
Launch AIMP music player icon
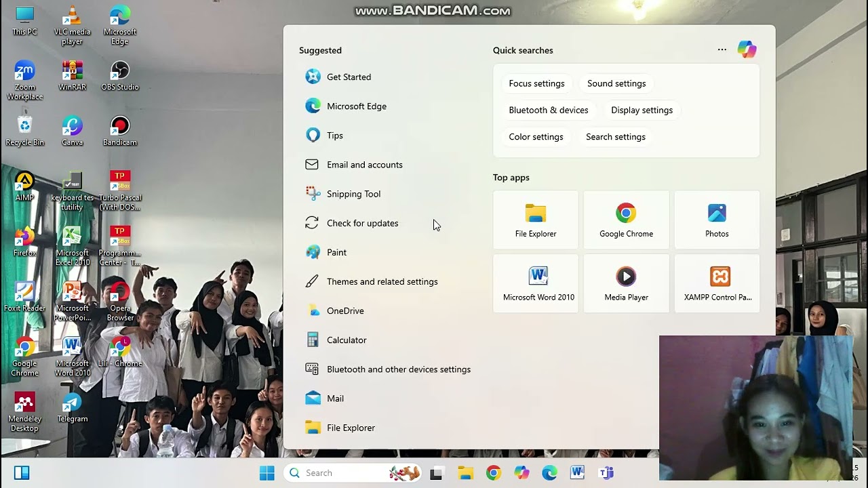24,186
